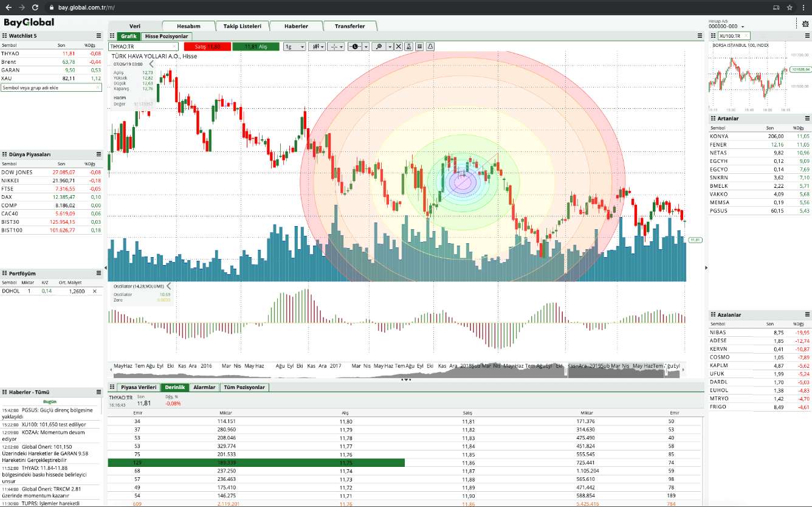
Task: Click the grip icon beside Watchlist 5 title
Action: (4, 36)
